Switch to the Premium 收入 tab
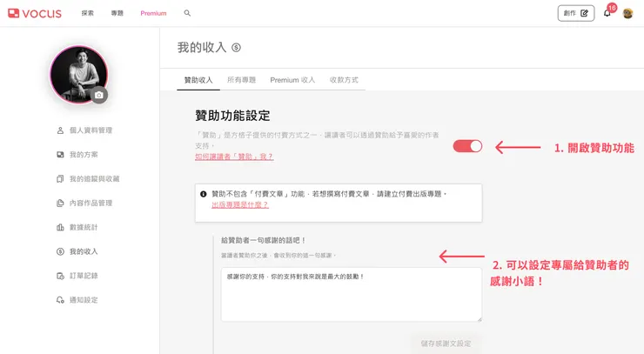 (292, 80)
